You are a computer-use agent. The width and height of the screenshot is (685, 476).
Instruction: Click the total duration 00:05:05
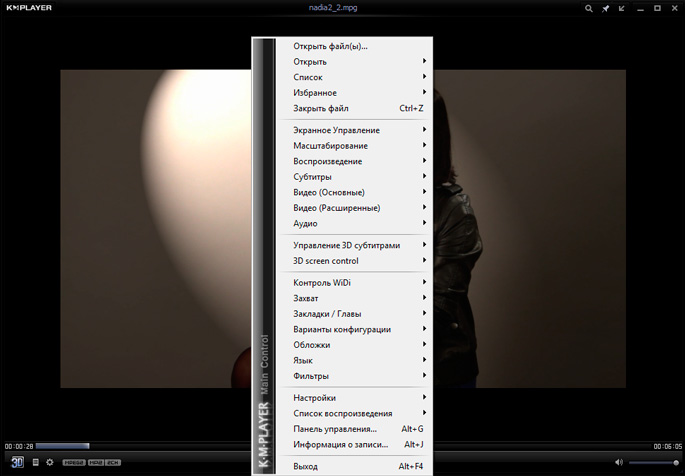pyautogui.click(x=668, y=446)
